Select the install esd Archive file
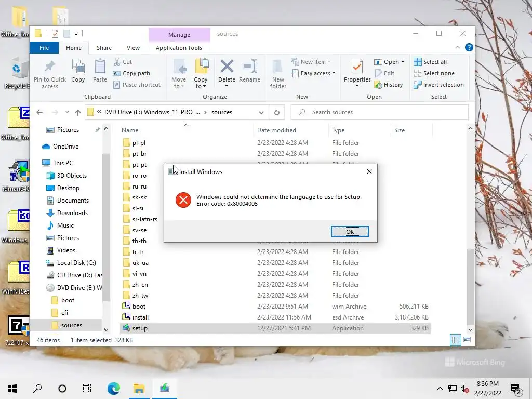 pyautogui.click(x=275, y=317)
